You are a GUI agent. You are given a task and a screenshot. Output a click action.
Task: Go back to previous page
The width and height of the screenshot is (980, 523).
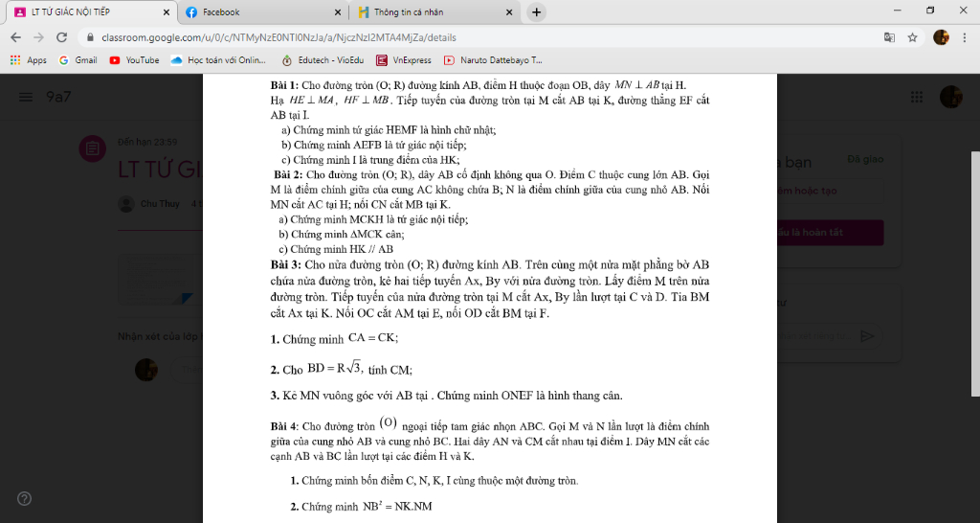tap(16, 37)
